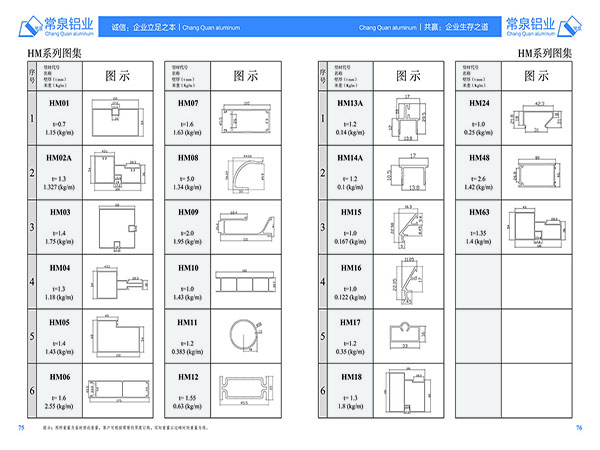Image resolution: width=600 pixels, height=450 pixels.
Task: Click the HM12 code text
Action: pyautogui.click(x=188, y=377)
